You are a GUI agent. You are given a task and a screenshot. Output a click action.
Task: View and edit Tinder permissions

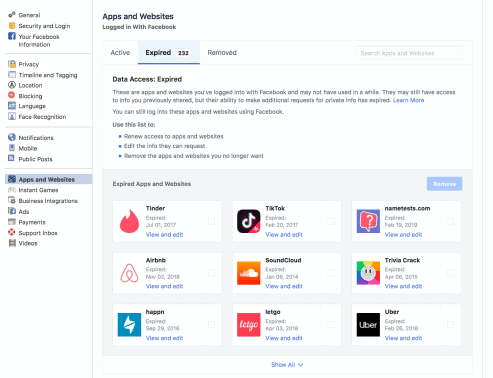[164, 235]
